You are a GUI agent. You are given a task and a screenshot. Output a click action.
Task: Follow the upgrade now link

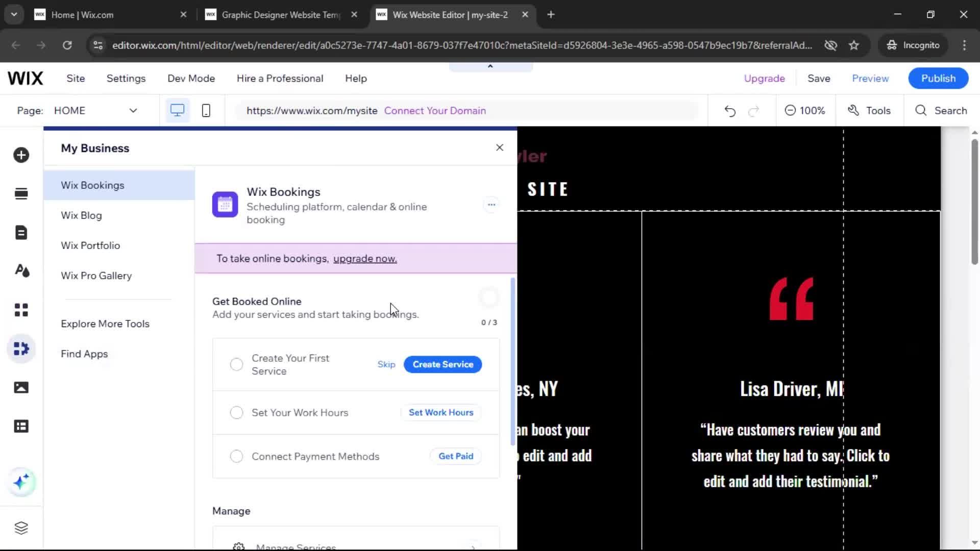click(x=365, y=259)
